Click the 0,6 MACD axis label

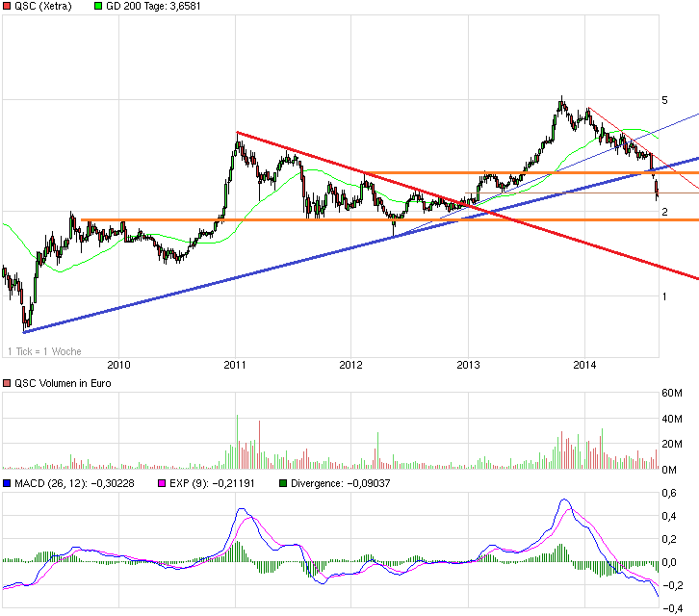coord(669,493)
